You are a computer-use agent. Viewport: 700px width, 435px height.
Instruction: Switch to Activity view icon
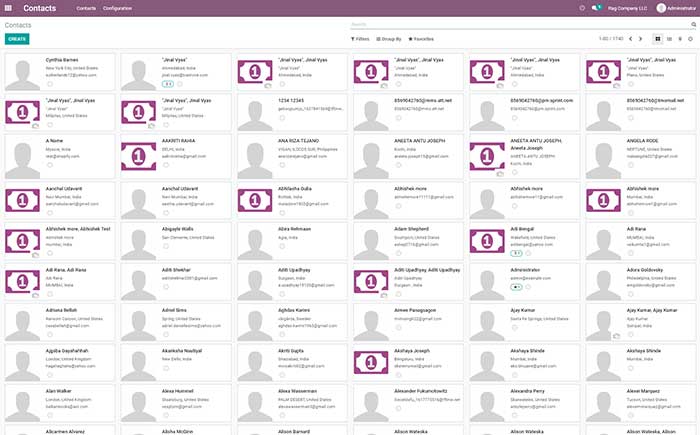click(690, 39)
